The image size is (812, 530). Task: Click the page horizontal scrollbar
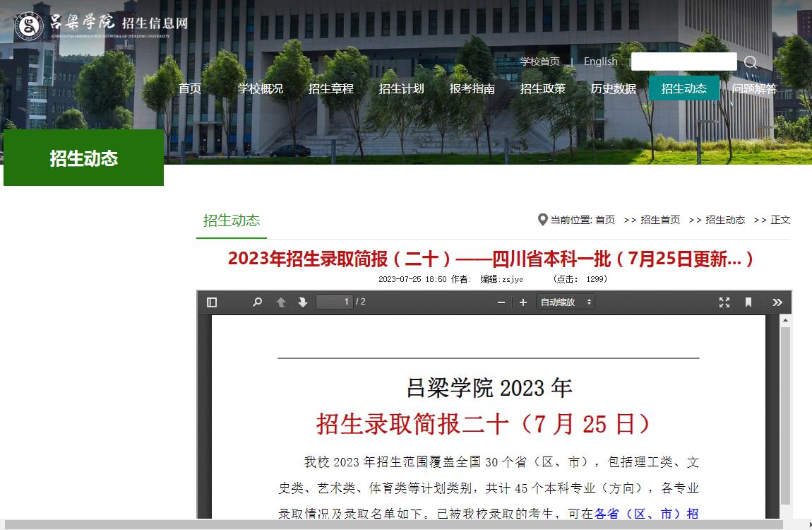point(393,525)
